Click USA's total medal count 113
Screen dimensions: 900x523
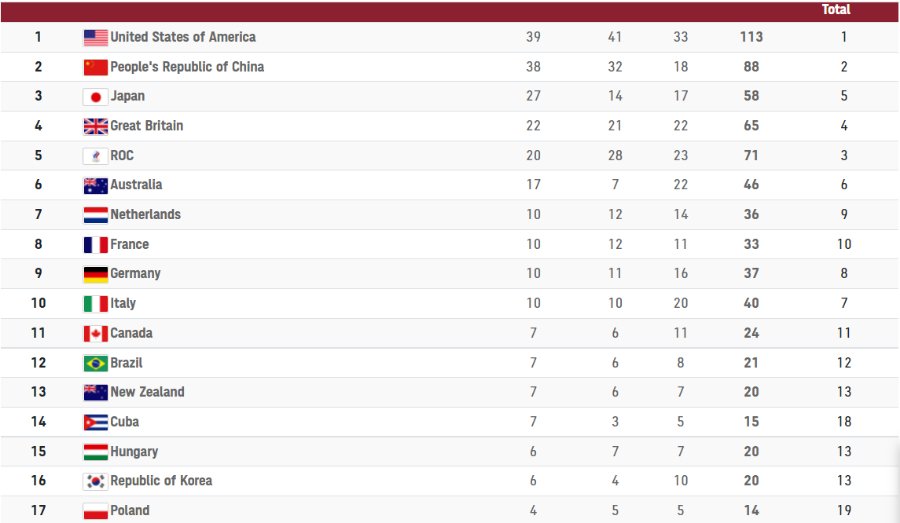coord(751,37)
